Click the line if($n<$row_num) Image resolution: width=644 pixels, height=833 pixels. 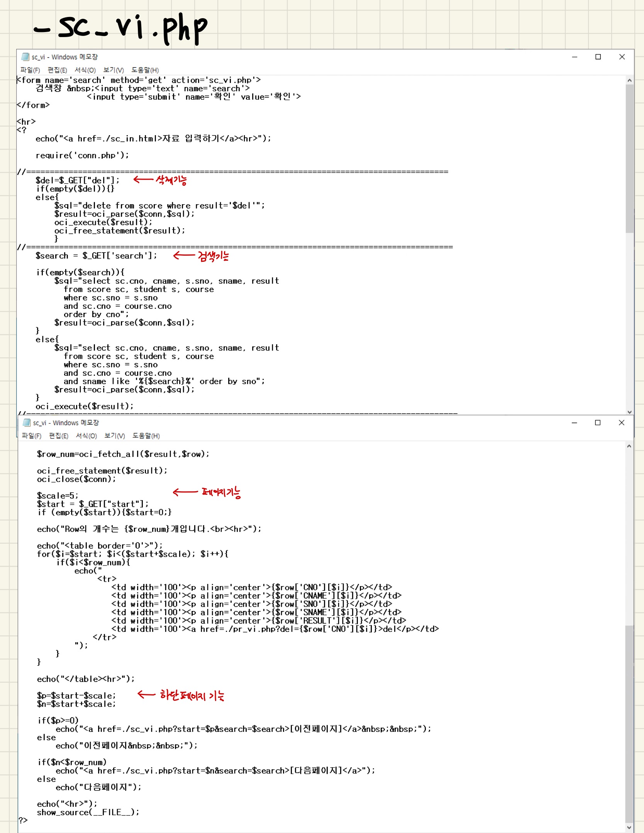coord(72,762)
